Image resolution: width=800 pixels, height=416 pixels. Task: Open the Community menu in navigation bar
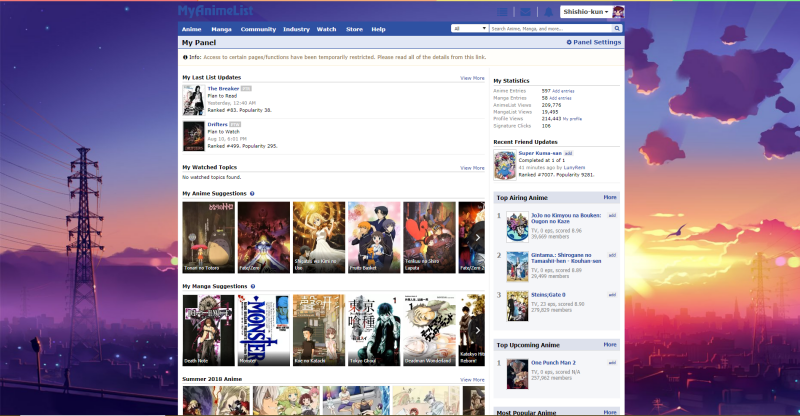coord(258,29)
